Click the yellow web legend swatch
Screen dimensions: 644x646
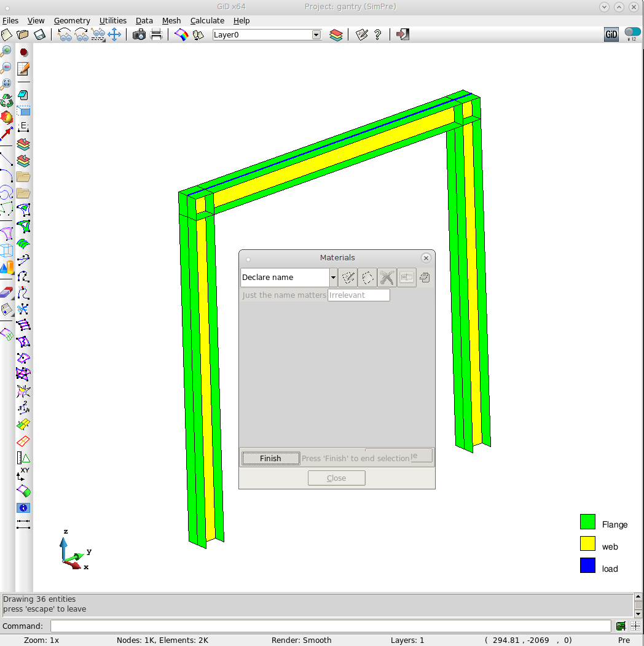(588, 543)
